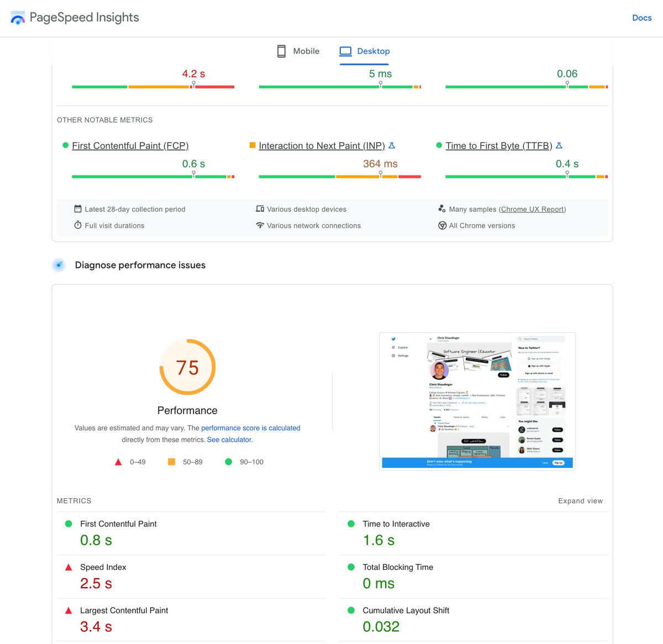Viewport: 663px width, 644px height.
Task: Click the 75 Performance score gauge
Action: [187, 367]
